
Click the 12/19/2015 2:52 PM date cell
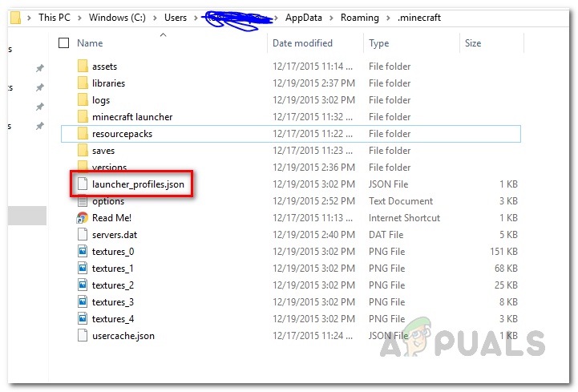(x=313, y=201)
